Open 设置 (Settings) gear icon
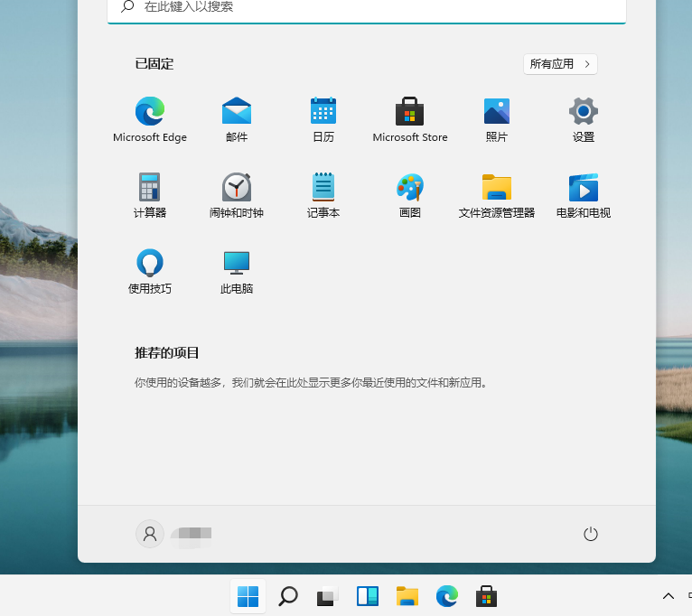Image resolution: width=692 pixels, height=616 pixels. [x=584, y=112]
